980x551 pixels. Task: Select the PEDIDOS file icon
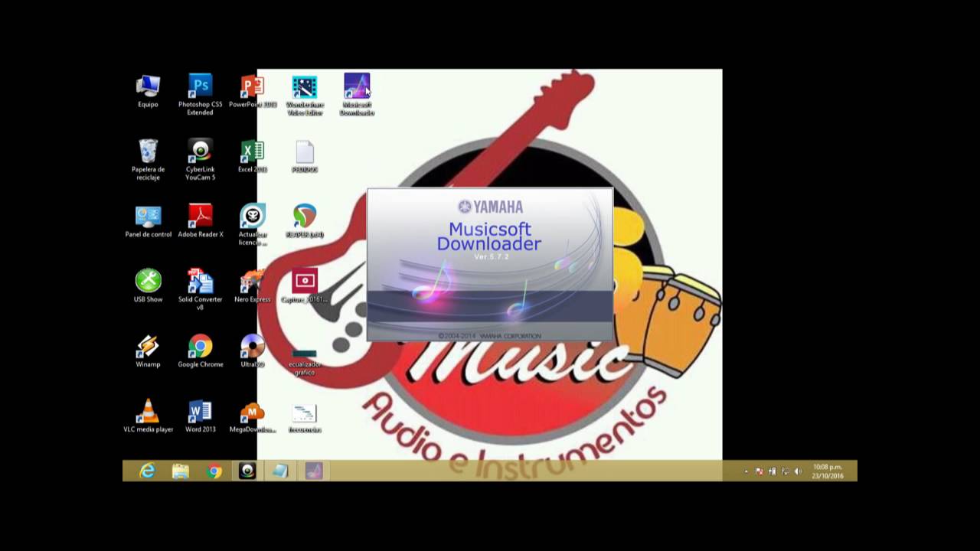[x=305, y=156]
